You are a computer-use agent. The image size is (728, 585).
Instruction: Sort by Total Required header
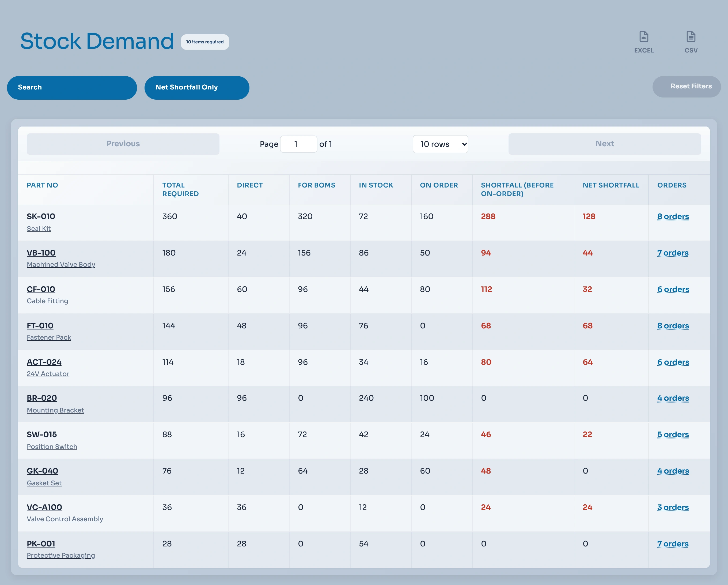coord(180,189)
